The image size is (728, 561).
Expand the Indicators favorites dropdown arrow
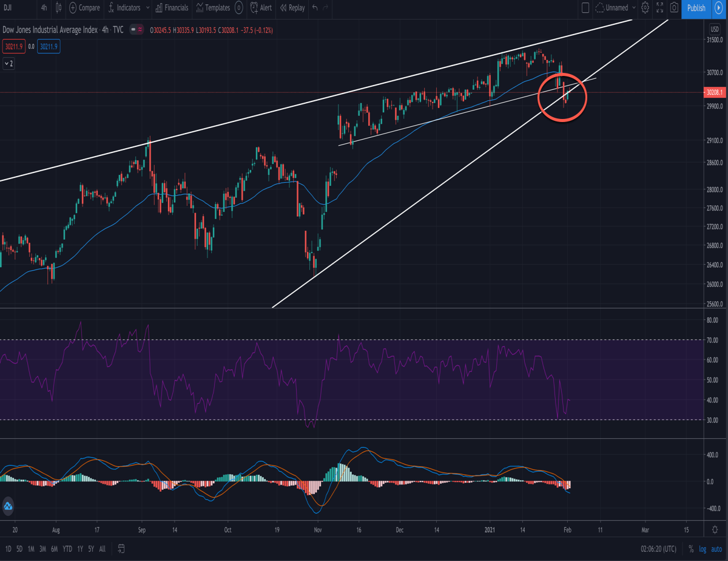point(147,8)
